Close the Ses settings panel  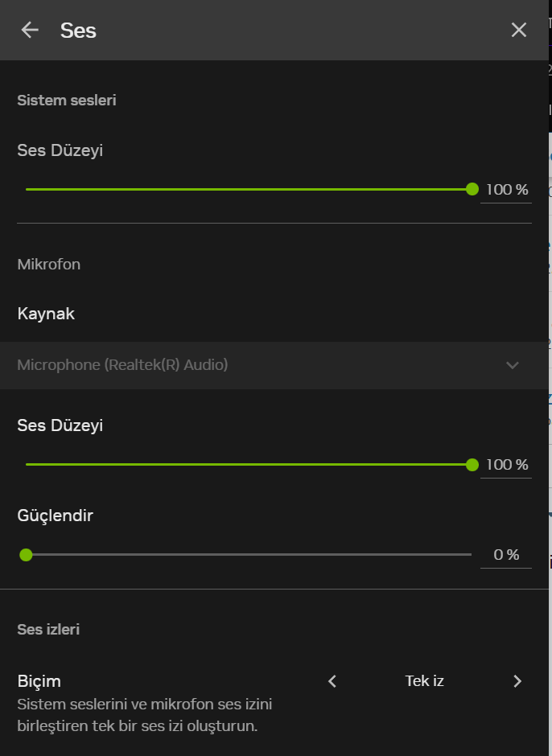519,30
